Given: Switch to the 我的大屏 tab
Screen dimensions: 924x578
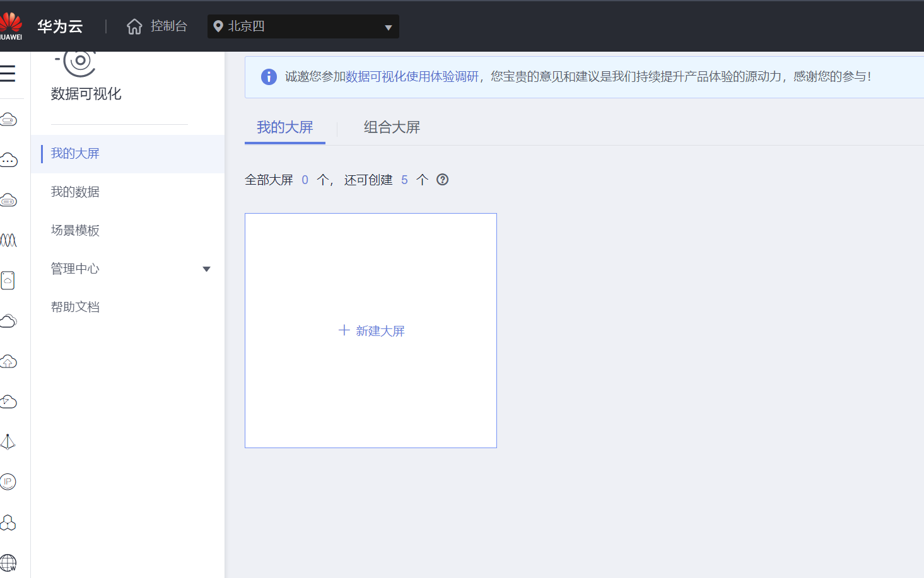Looking at the screenshot, I should pyautogui.click(x=285, y=127).
